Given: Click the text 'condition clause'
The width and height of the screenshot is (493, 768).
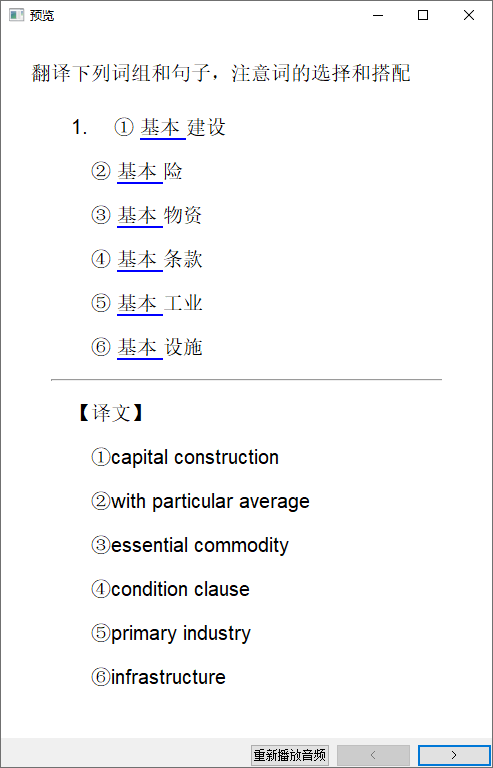Looking at the screenshot, I should pos(180,589).
